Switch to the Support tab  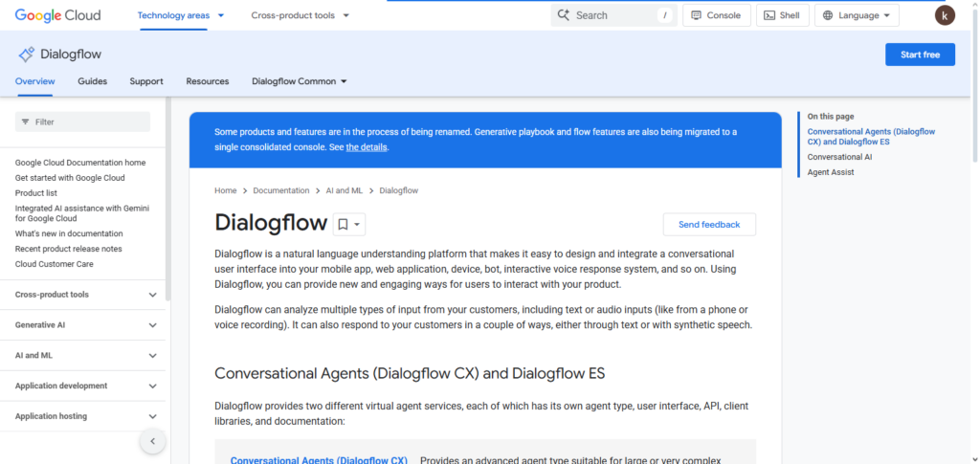tap(146, 81)
